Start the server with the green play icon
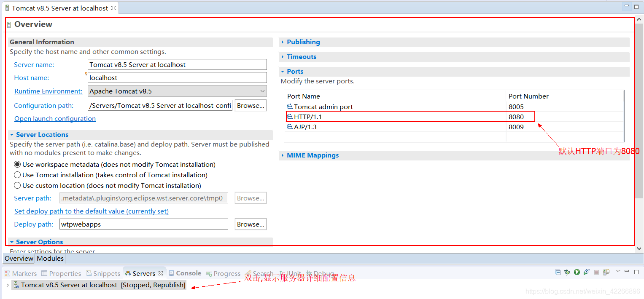Viewport: 644px width, 299px height. 577,272
